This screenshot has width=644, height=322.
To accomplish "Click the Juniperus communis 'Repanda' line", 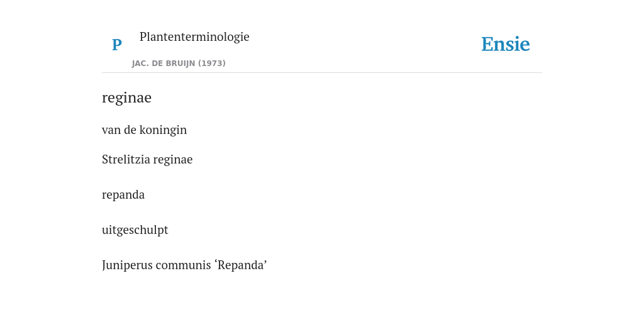I will (184, 265).
